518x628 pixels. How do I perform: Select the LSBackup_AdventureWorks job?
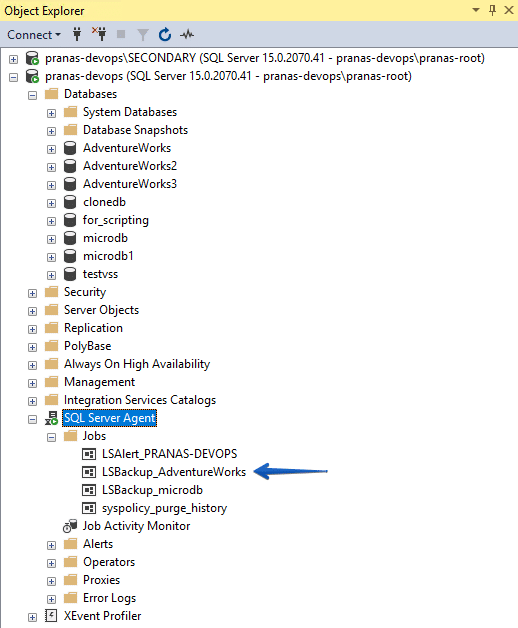[x=174, y=472]
